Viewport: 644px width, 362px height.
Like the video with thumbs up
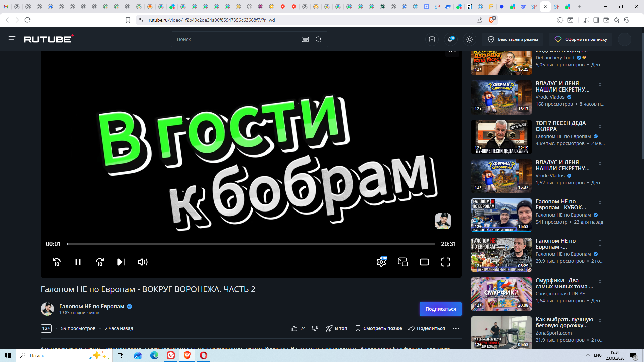point(294,328)
